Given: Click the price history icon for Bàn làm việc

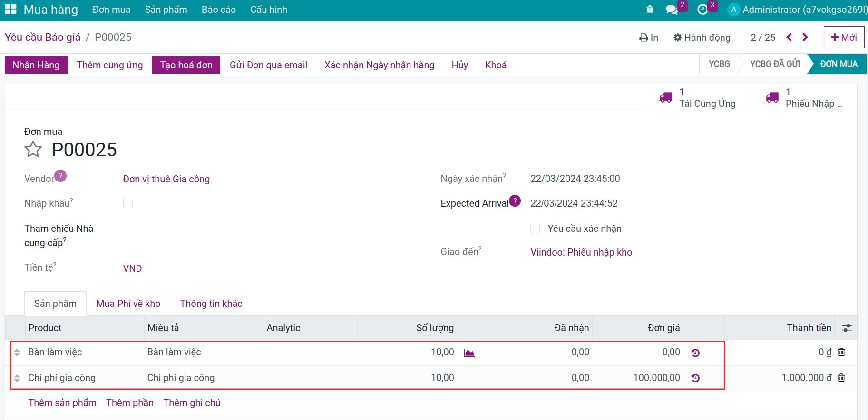Looking at the screenshot, I should [x=695, y=353].
